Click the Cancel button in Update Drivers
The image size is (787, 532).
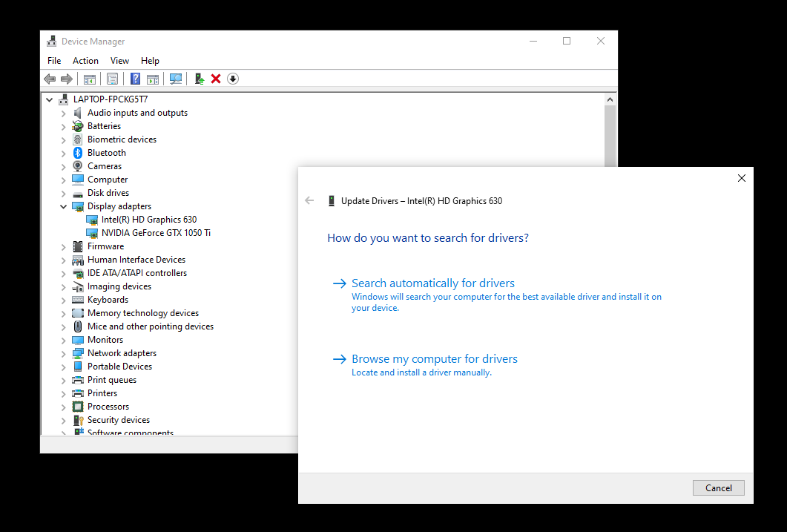click(718, 487)
